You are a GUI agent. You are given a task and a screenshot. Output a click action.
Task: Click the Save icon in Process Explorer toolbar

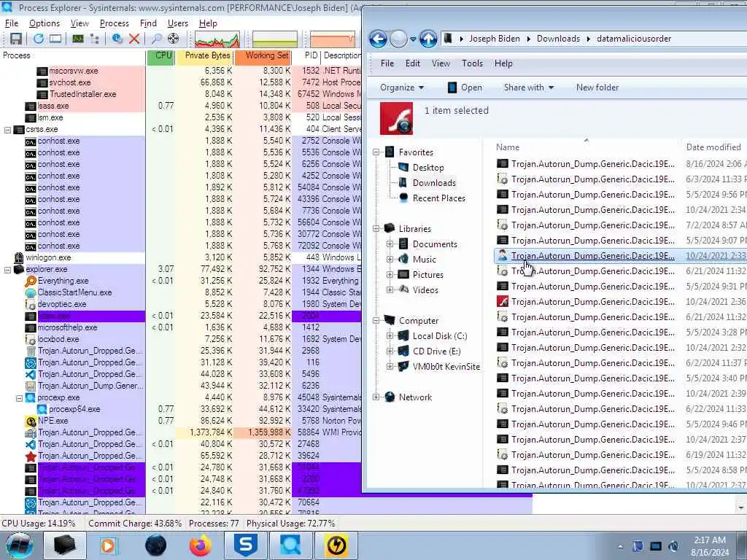(x=16, y=39)
